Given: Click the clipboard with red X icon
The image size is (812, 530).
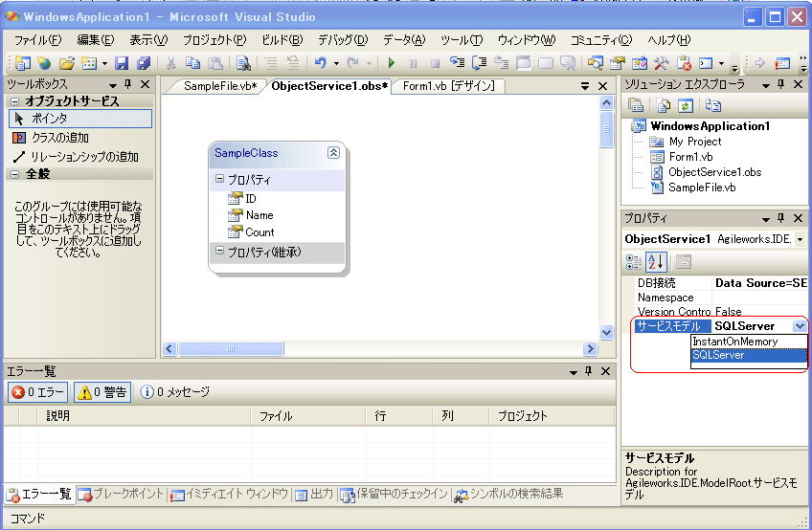Looking at the screenshot, I should tap(684, 63).
